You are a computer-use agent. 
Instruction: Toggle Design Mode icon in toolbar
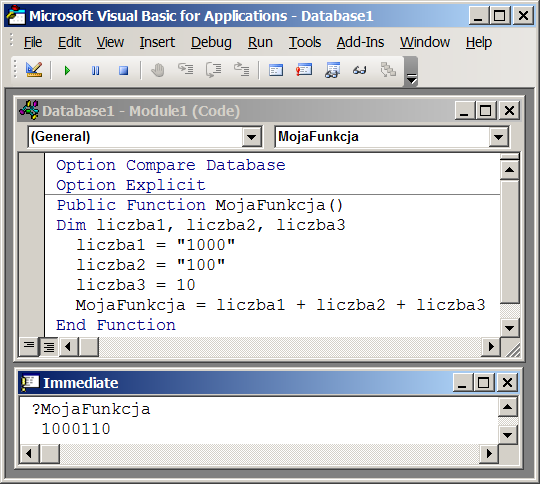[x=34, y=70]
